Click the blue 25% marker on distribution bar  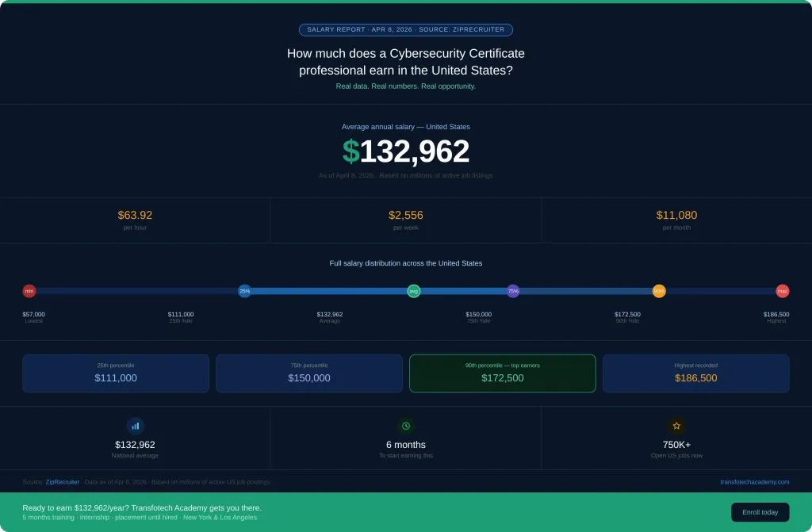coord(244,291)
